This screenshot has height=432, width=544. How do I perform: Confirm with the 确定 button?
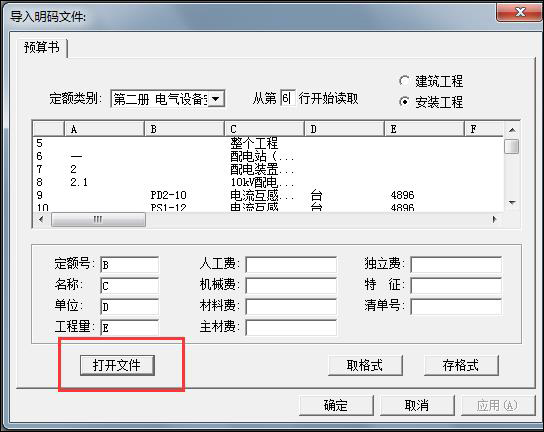click(336, 405)
